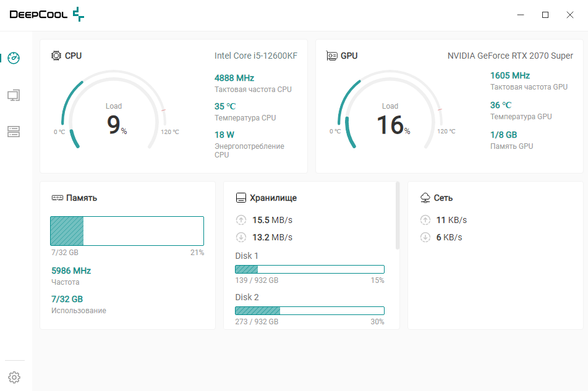Click the memory usage bar

(x=127, y=230)
